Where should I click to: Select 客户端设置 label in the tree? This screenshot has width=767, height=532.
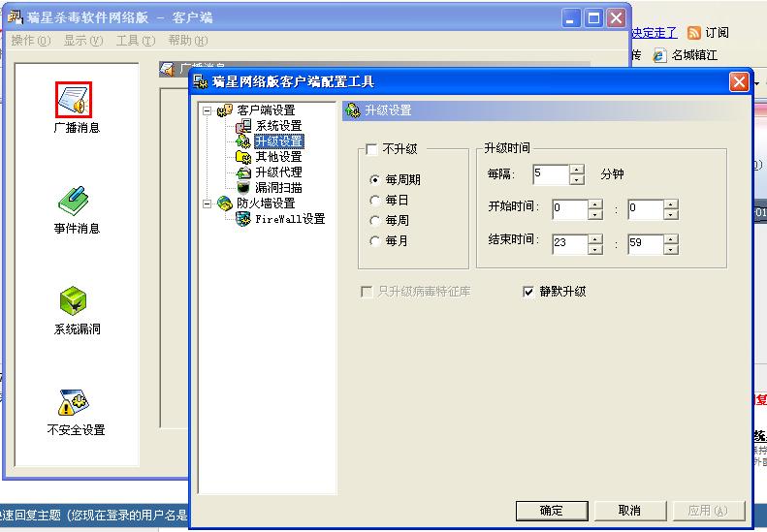pyautogui.click(x=266, y=110)
